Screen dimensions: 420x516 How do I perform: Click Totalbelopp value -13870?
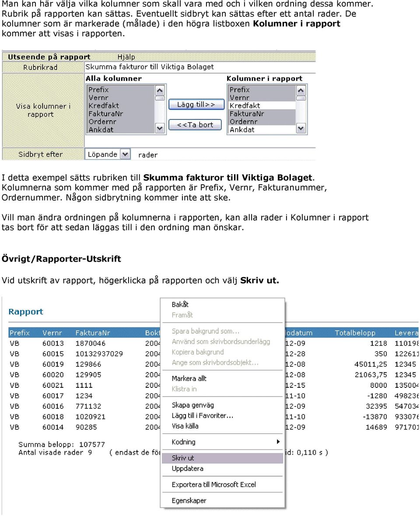pos(375,417)
